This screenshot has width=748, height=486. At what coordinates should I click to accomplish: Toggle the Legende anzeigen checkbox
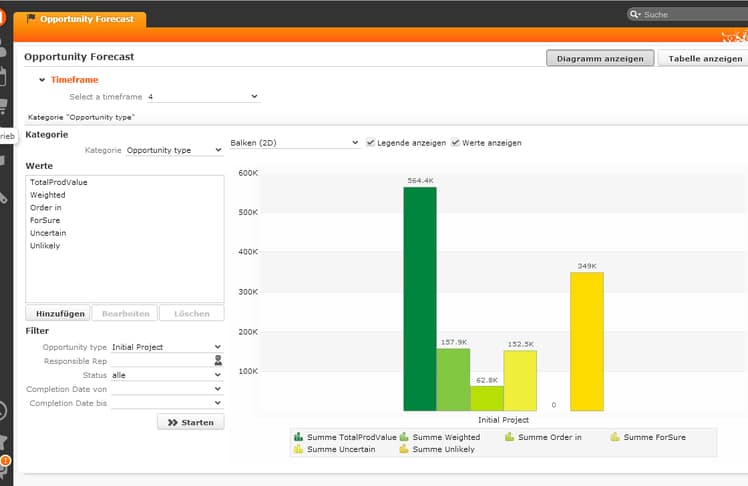(371, 143)
